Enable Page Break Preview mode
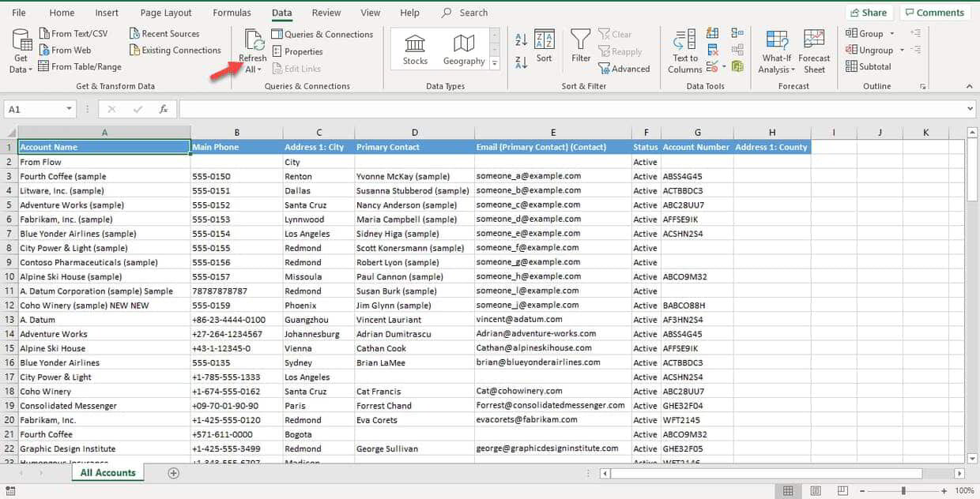 pyautogui.click(x=841, y=491)
